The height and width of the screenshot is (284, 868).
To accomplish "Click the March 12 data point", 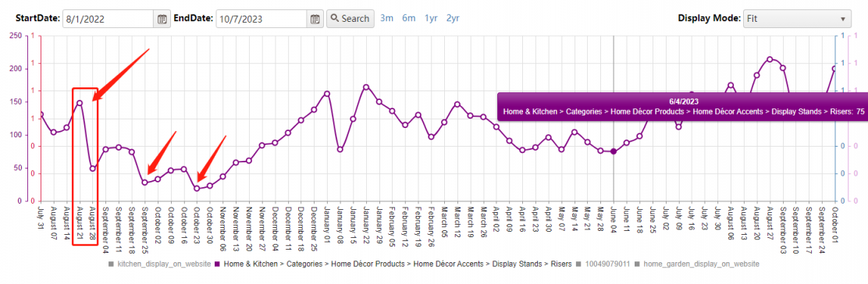I will pos(457,104).
